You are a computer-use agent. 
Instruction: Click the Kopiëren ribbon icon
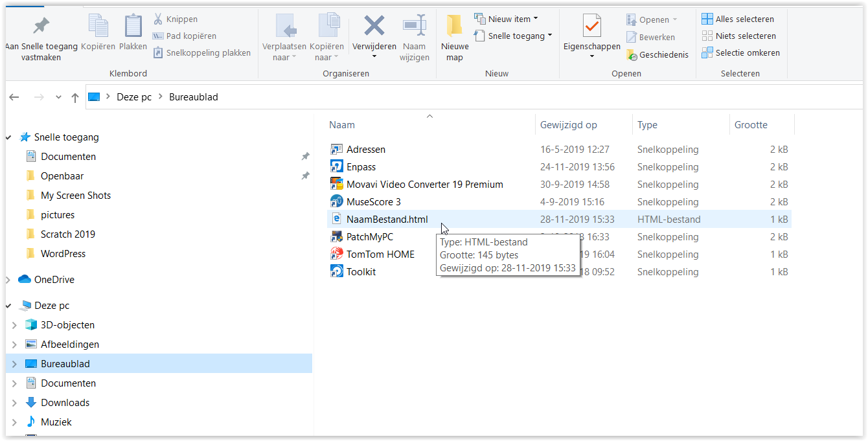(98, 26)
